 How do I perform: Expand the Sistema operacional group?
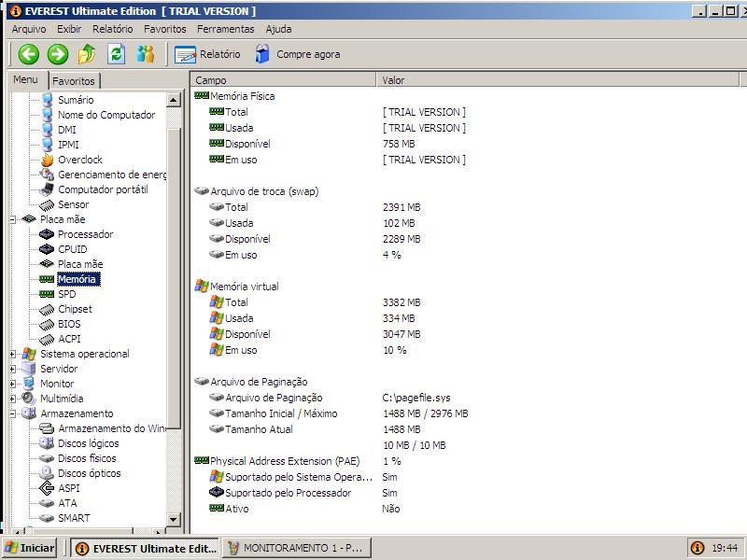(13, 354)
